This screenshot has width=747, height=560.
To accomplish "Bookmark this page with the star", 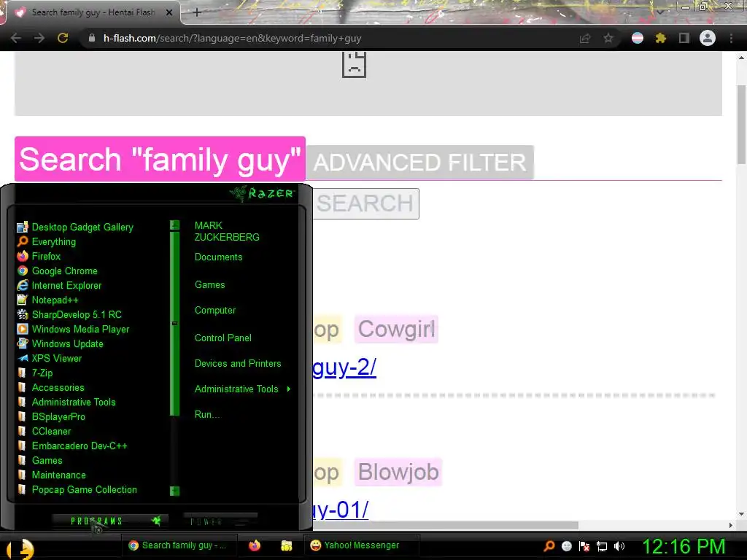I will (x=608, y=38).
